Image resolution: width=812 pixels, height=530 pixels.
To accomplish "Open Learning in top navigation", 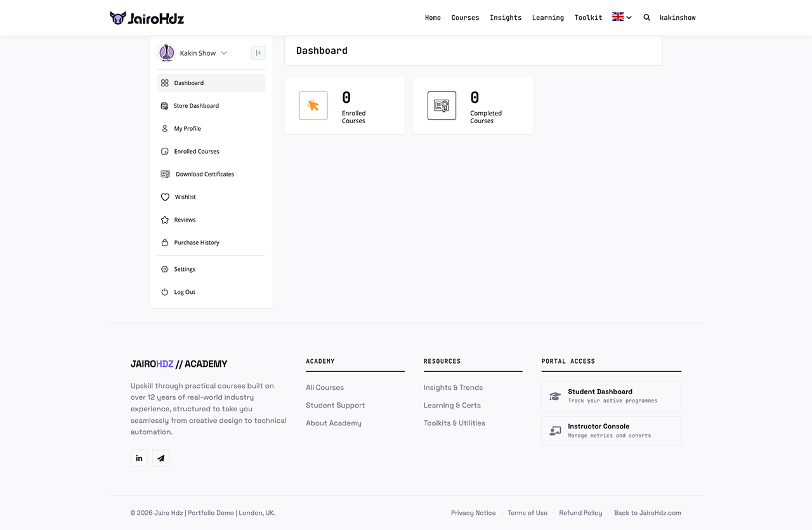I will 548,18.
